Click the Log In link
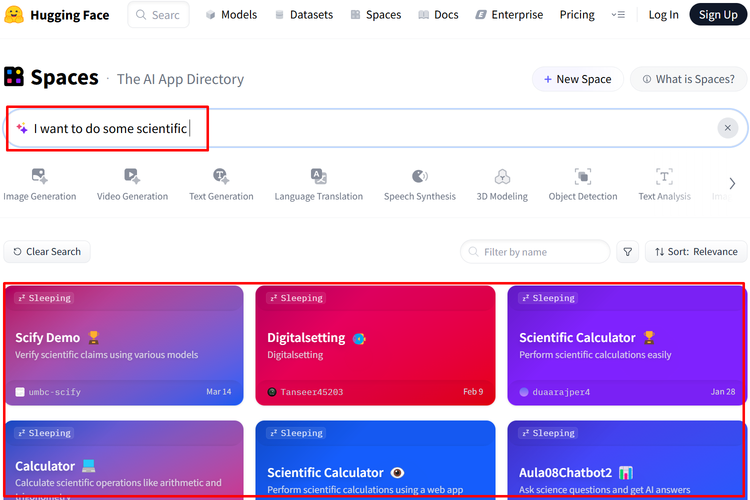Screen dimensions: 750x500 (663, 15)
